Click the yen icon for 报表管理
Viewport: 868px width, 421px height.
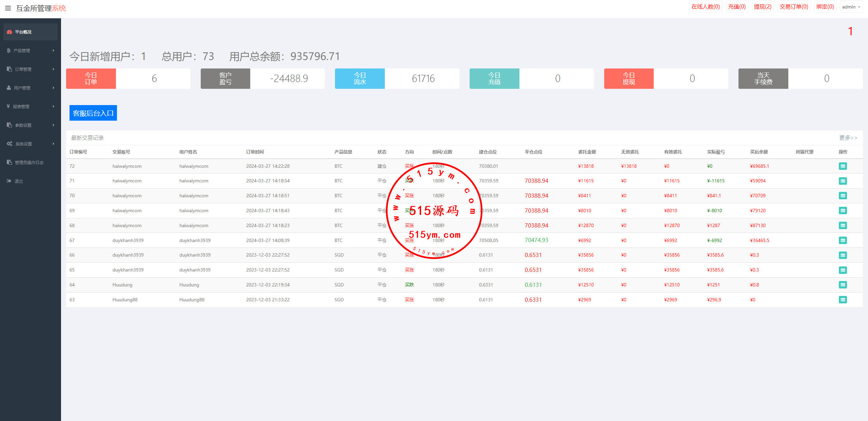8,106
